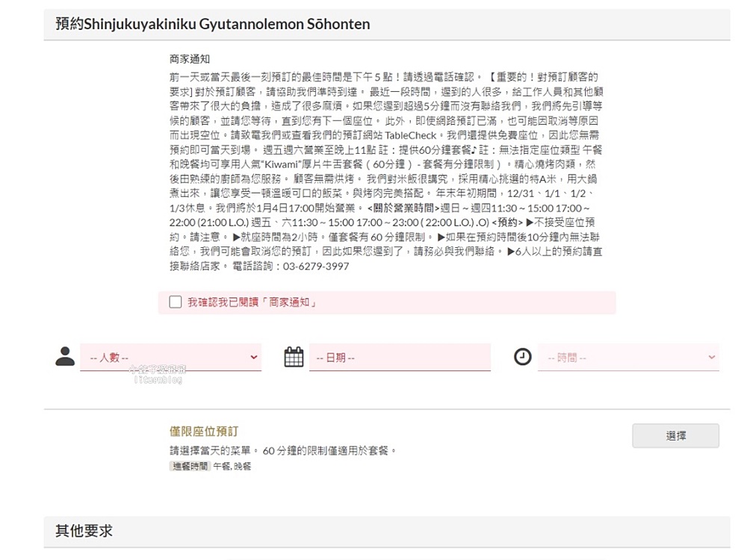Image resolution: width=747 pixels, height=560 pixels.
Task: Click the calendar icon beside 日期
Action: [294, 357]
